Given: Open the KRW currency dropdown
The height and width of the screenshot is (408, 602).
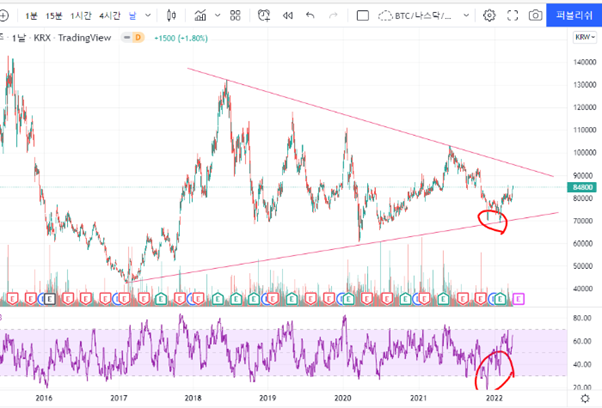Looking at the screenshot, I should [x=582, y=37].
